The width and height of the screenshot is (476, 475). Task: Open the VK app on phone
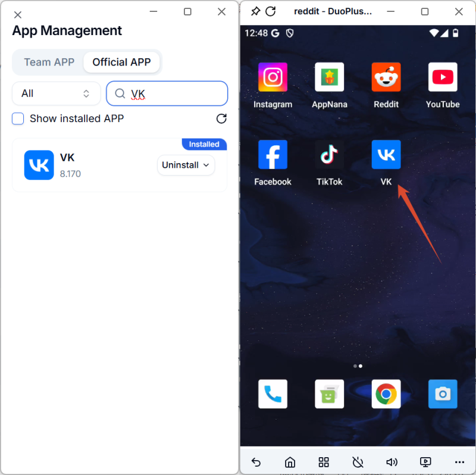coord(386,155)
